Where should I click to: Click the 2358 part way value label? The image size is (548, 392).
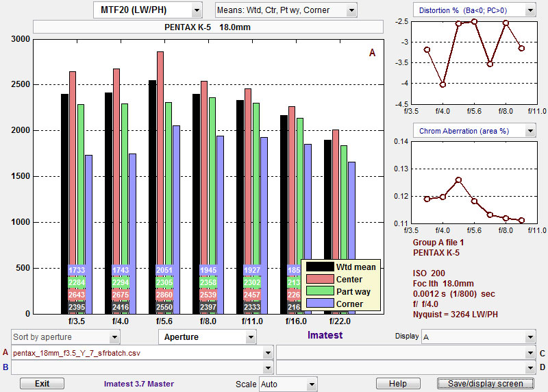(x=208, y=282)
